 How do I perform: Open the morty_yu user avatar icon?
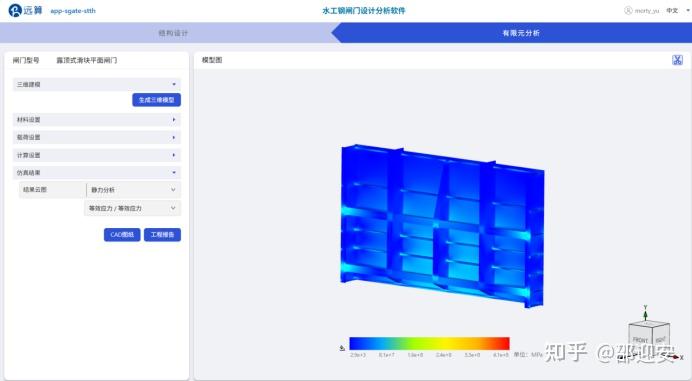pyautogui.click(x=628, y=10)
